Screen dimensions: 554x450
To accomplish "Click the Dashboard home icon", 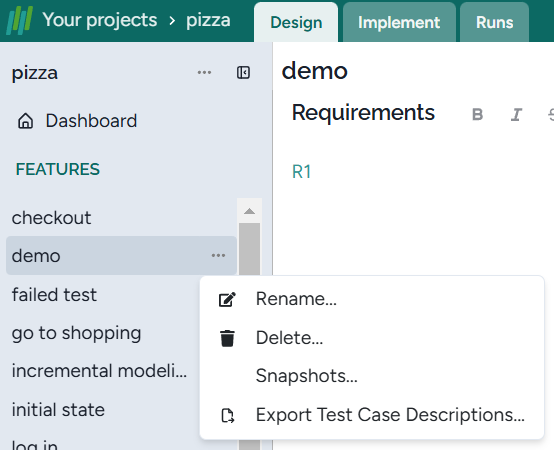I will [x=25, y=121].
